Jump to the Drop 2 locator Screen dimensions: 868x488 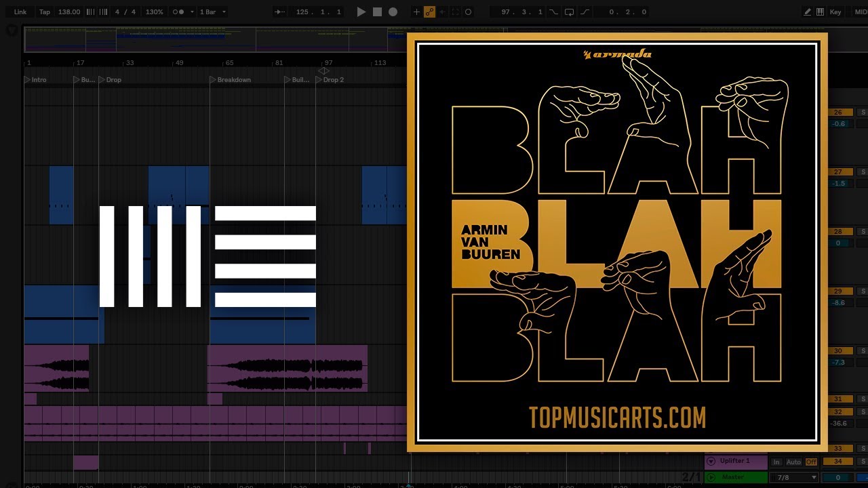click(x=330, y=79)
